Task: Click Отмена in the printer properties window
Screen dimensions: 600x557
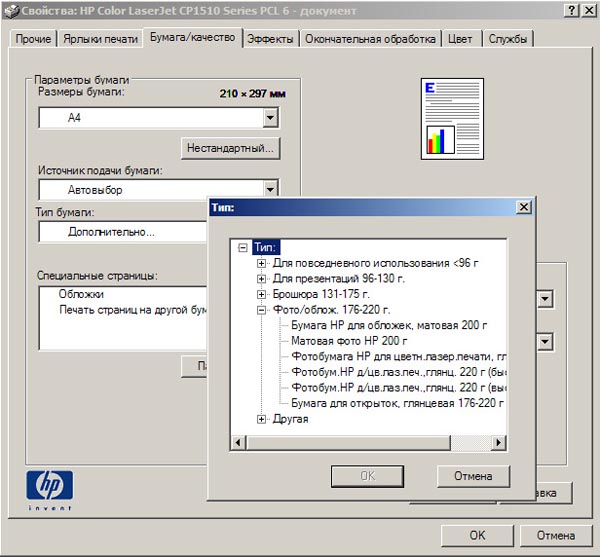Action: pyautogui.click(x=556, y=535)
